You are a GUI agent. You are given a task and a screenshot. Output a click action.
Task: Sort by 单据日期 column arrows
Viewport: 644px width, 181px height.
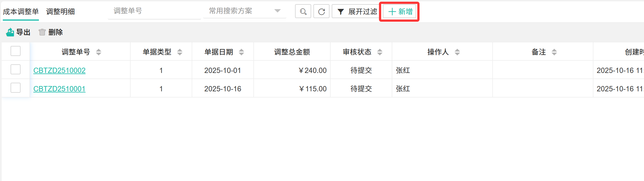(241, 52)
